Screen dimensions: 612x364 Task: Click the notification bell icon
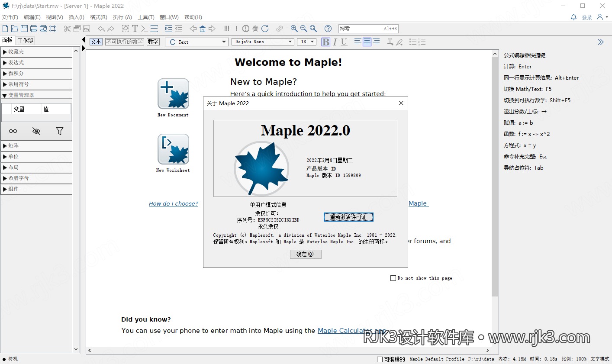[574, 17]
